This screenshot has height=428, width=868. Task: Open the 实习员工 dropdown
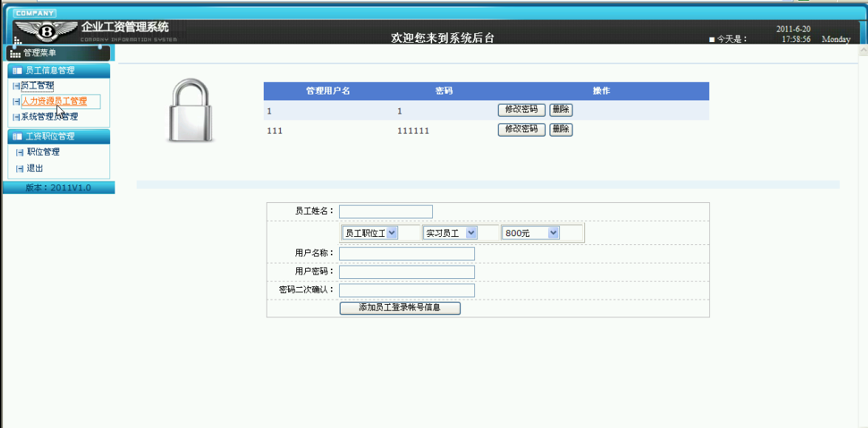tap(450, 233)
